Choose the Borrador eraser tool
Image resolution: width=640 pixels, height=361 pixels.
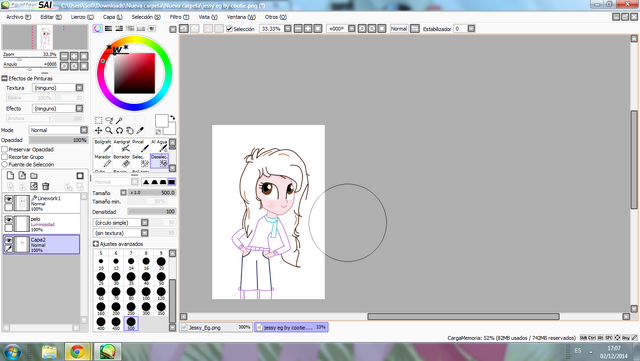[x=122, y=161]
